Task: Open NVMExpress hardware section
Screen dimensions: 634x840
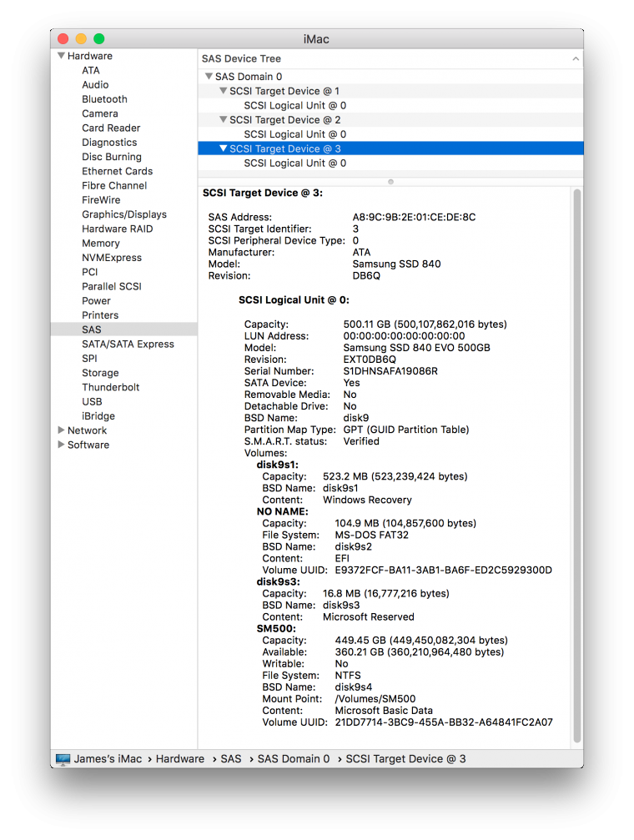Action: tap(112, 258)
